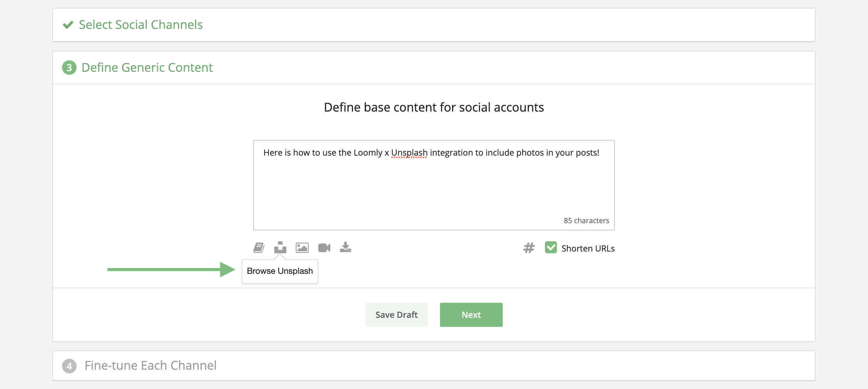Open the library book icon
The image size is (868, 389).
coord(259,248)
